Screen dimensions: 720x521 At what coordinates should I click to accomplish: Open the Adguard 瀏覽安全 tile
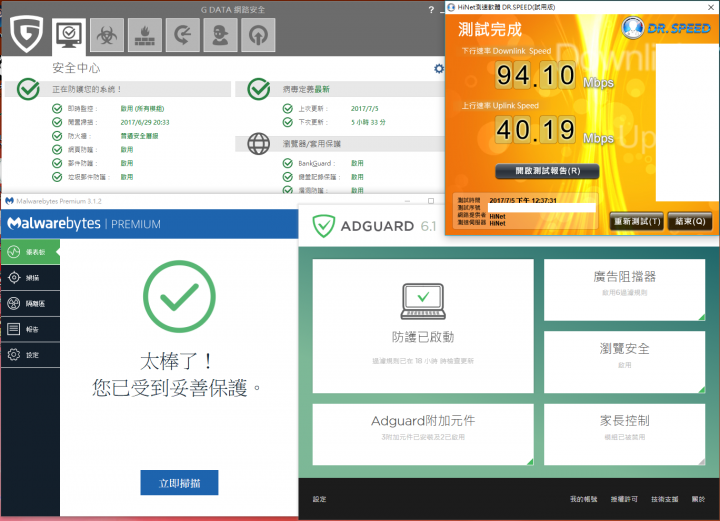pos(624,362)
